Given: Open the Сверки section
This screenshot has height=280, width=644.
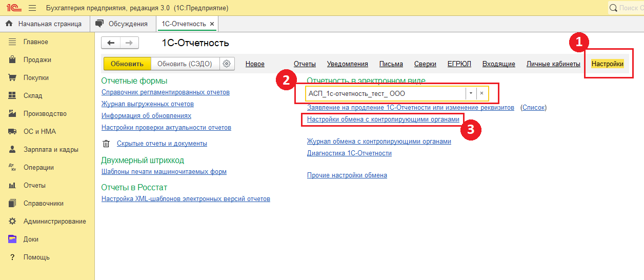Looking at the screenshot, I should click(x=425, y=64).
